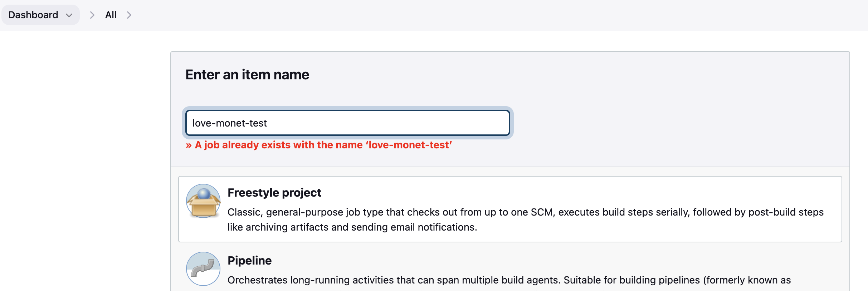Click the red double-arrow error symbol

coord(189,145)
